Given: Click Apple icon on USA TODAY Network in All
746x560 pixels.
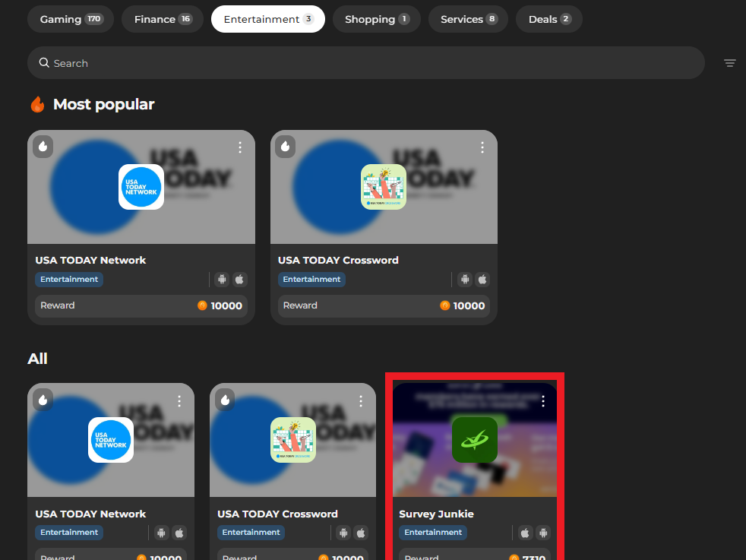Looking at the screenshot, I should point(179,533).
